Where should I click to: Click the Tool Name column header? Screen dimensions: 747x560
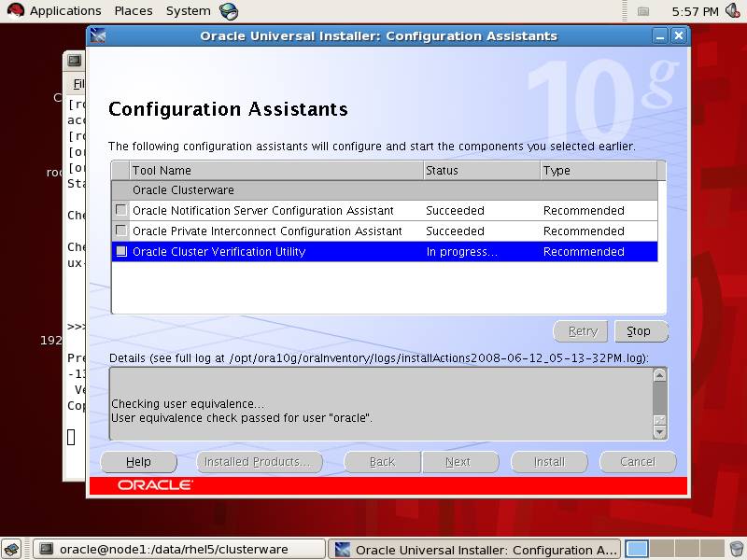point(276,171)
